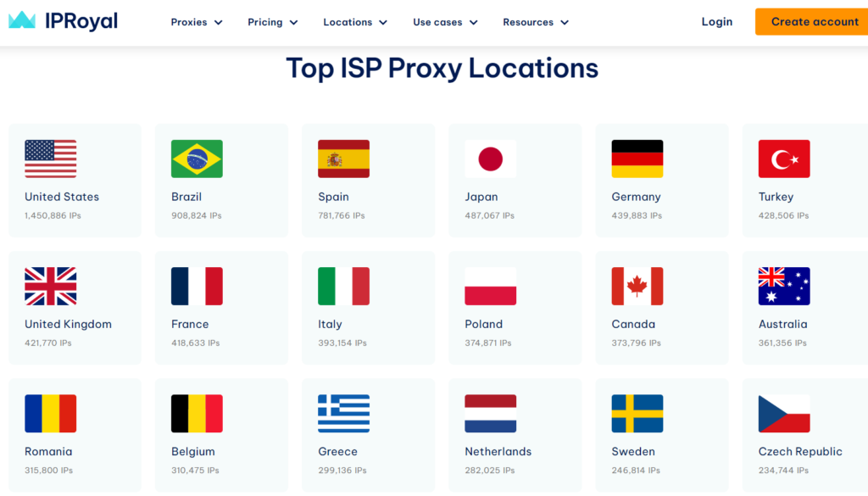Open the United States location link
868x496 pixels.
pyautogui.click(x=62, y=197)
